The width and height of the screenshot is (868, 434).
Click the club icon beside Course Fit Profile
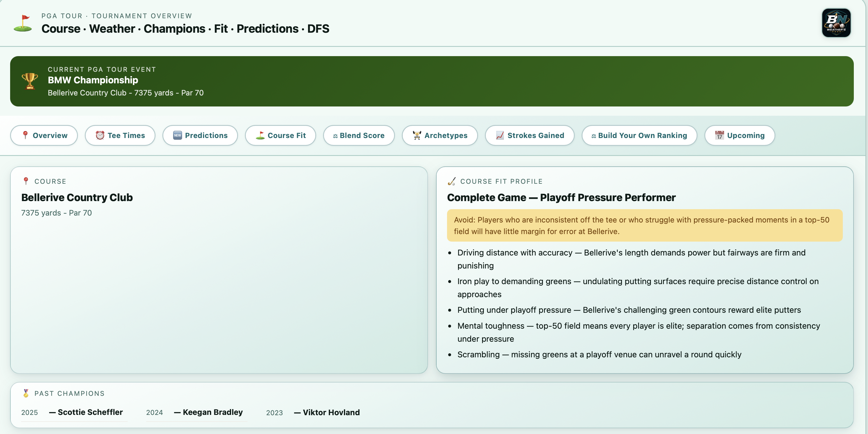(x=452, y=181)
